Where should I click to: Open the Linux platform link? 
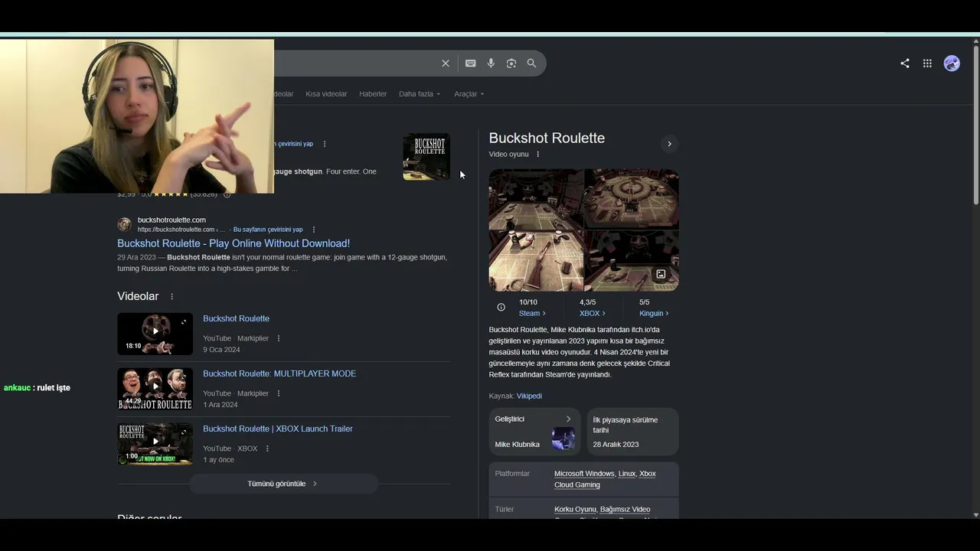point(627,474)
